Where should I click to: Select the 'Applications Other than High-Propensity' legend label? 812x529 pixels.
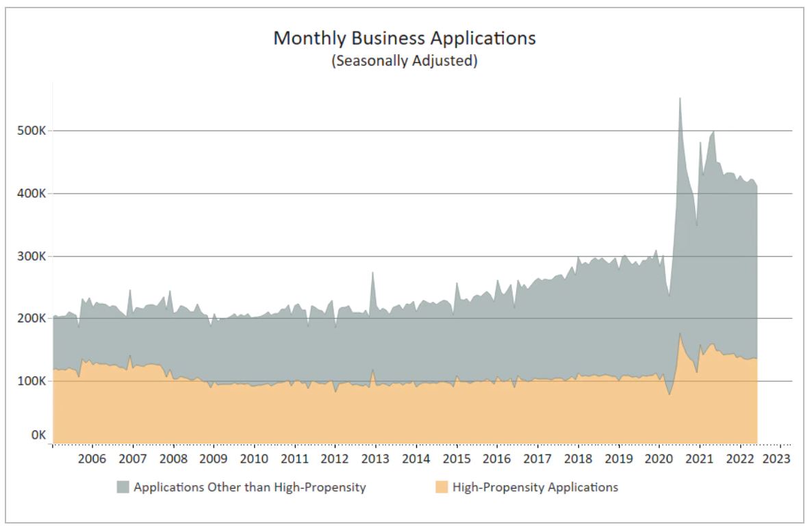pos(249,487)
